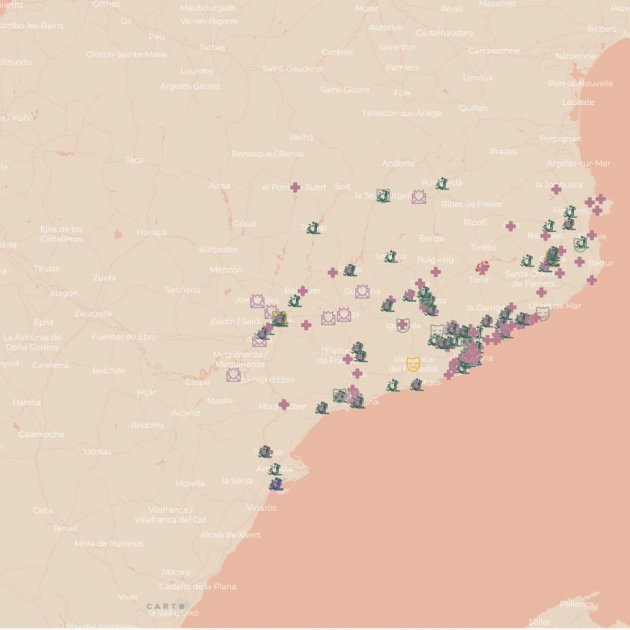
Task: Click the green marker near Tortosa
Action: (265, 452)
